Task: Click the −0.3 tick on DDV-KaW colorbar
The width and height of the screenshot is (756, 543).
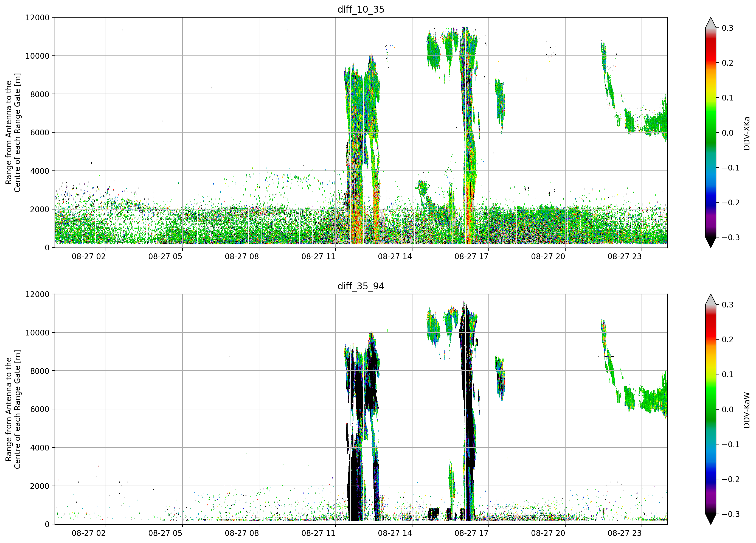Action: 731,514
